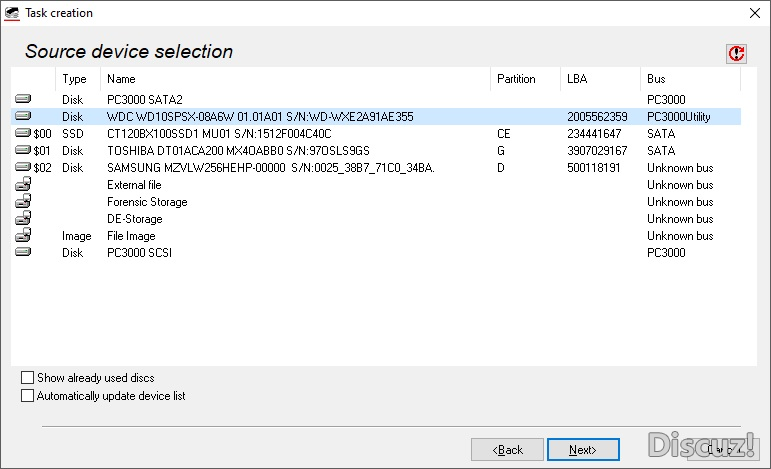Click SATA bus cell in TOSHIBA row
Viewport: 771px width, 469px height.
(x=661, y=151)
